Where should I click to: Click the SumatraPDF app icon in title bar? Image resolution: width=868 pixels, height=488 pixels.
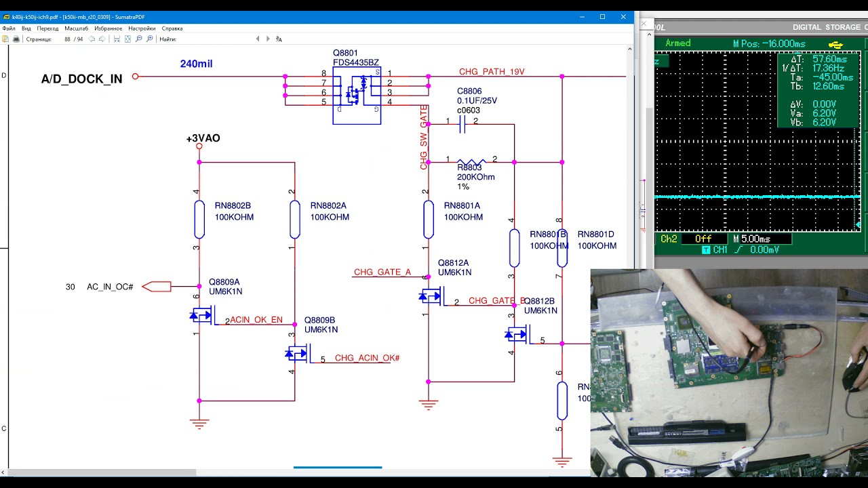(6, 17)
